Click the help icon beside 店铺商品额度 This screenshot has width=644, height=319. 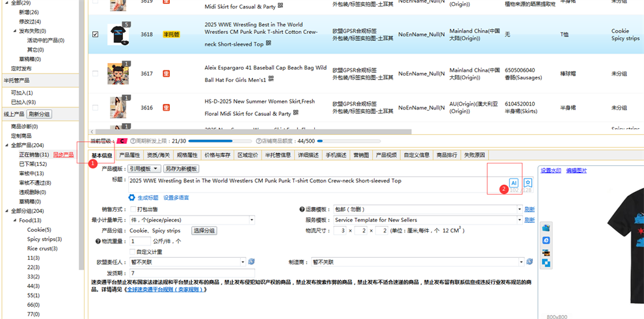[259, 141]
